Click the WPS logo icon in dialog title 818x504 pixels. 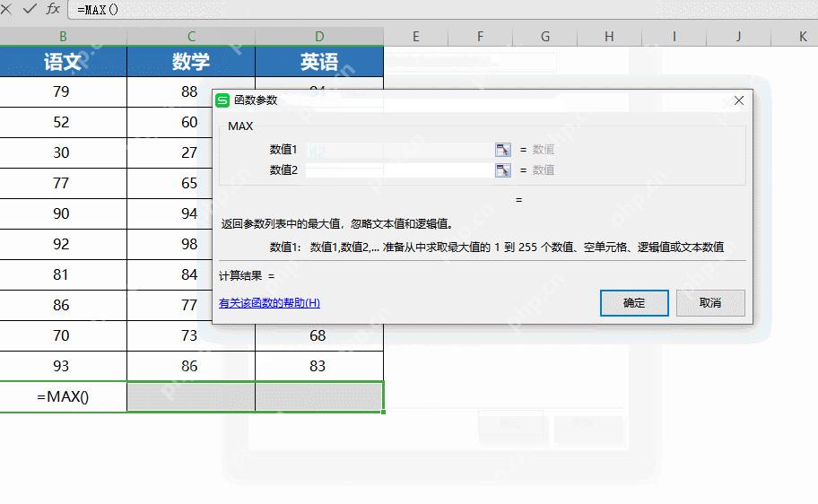point(222,100)
